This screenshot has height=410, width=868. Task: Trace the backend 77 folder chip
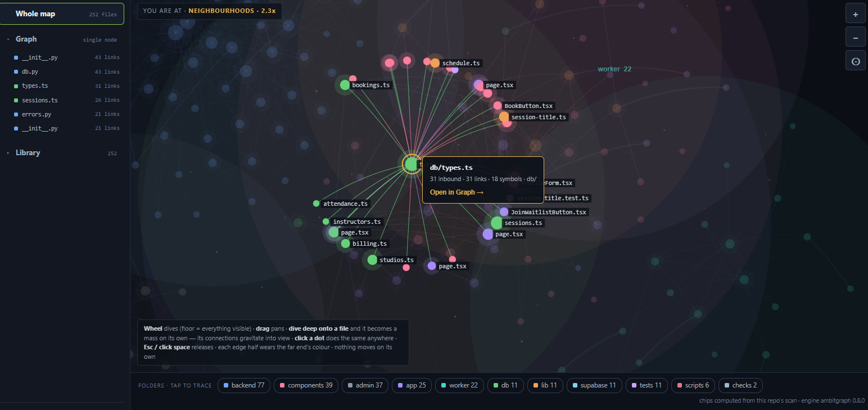coord(244,385)
